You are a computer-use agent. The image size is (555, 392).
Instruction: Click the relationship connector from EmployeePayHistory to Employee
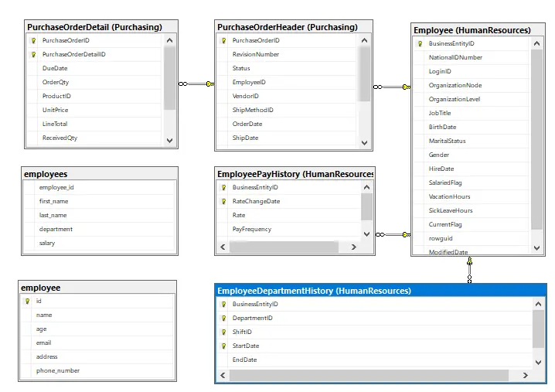coord(392,233)
